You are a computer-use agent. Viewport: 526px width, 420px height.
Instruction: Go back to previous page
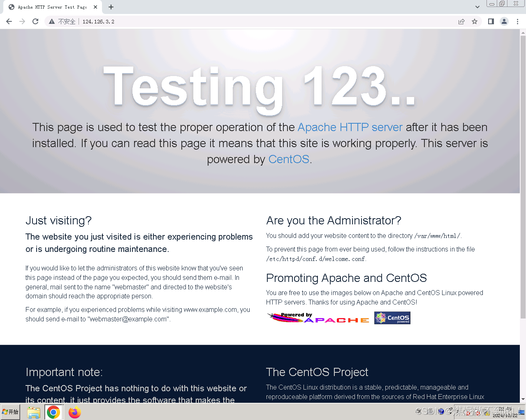(x=9, y=21)
